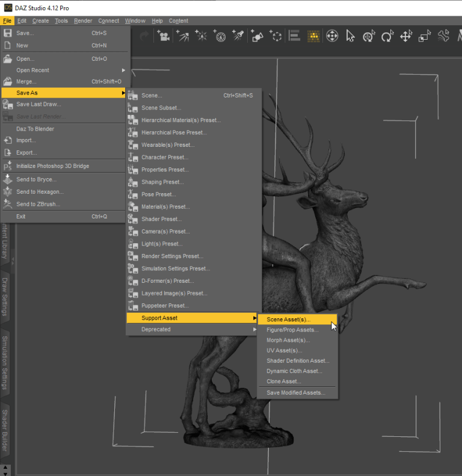Open the Tools menu

click(x=61, y=20)
